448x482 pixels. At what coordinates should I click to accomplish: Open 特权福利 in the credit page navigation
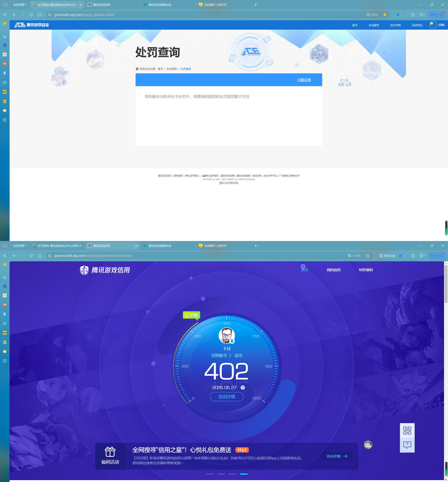(x=366, y=270)
